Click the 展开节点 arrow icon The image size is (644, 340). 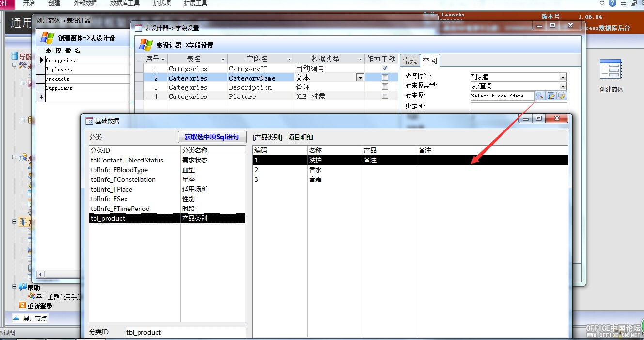pyautogui.click(x=16, y=318)
